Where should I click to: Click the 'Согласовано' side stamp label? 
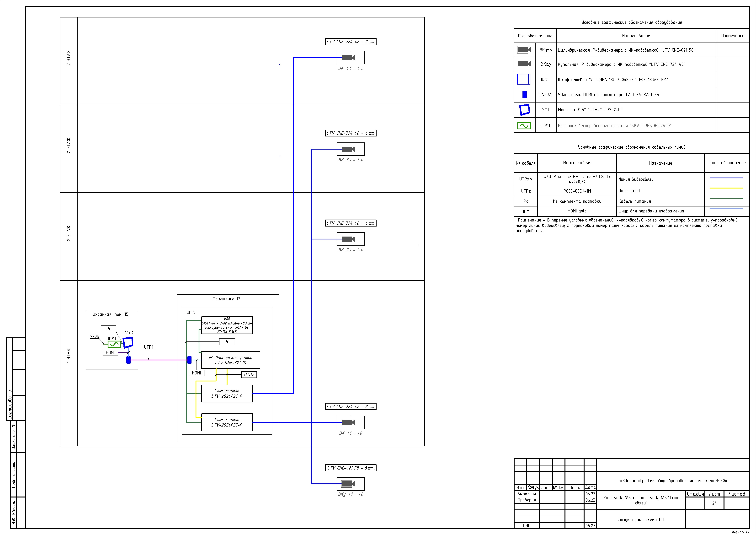click(x=10, y=405)
